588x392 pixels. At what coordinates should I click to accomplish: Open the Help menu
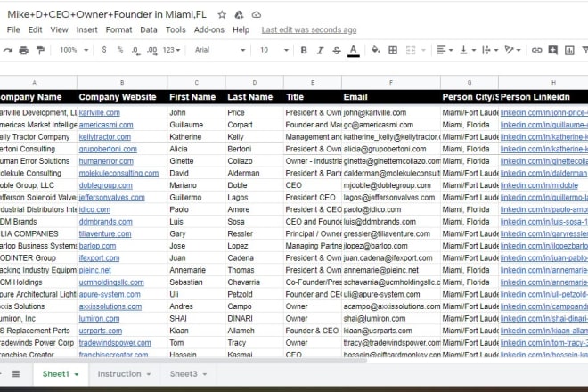point(241,29)
